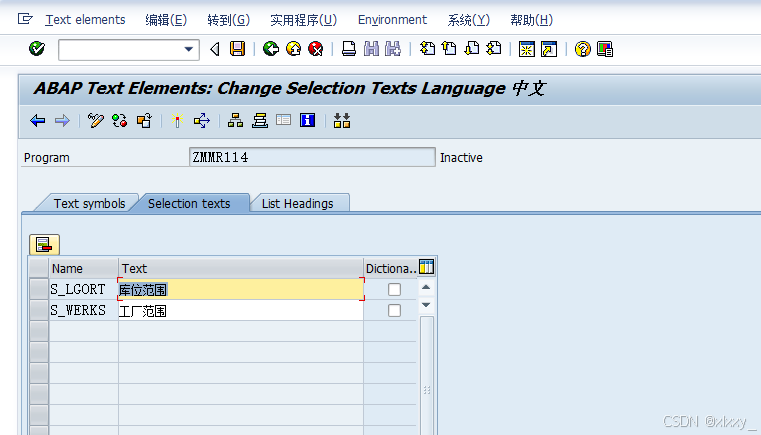Click the Find binoculars icon
The height and width of the screenshot is (435, 761).
click(371, 49)
